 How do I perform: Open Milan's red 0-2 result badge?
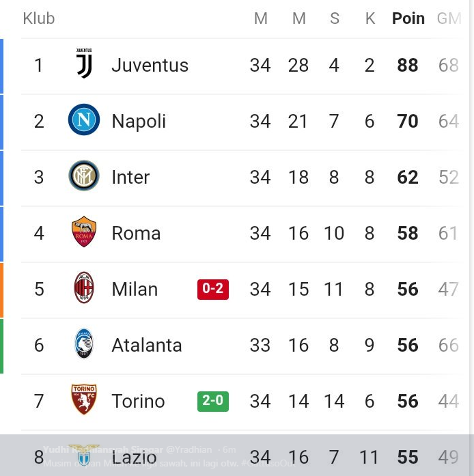213,290
